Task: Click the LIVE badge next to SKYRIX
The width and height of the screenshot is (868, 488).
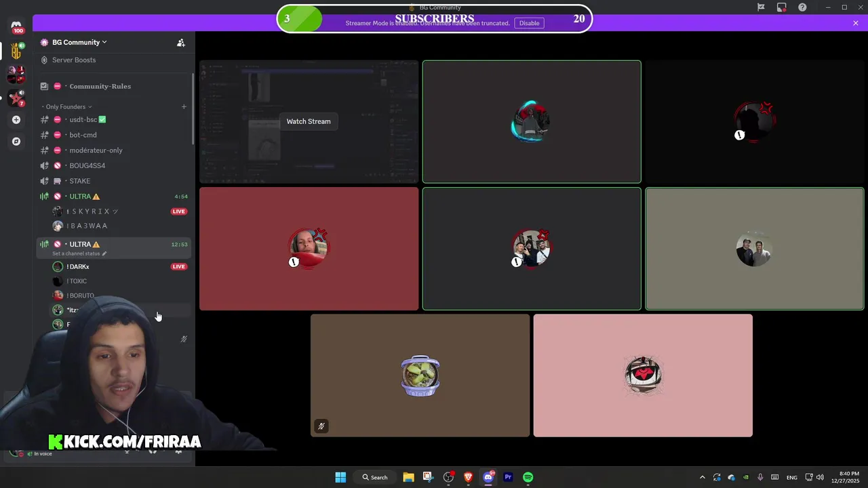Action: pyautogui.click(x=178, y=211)
